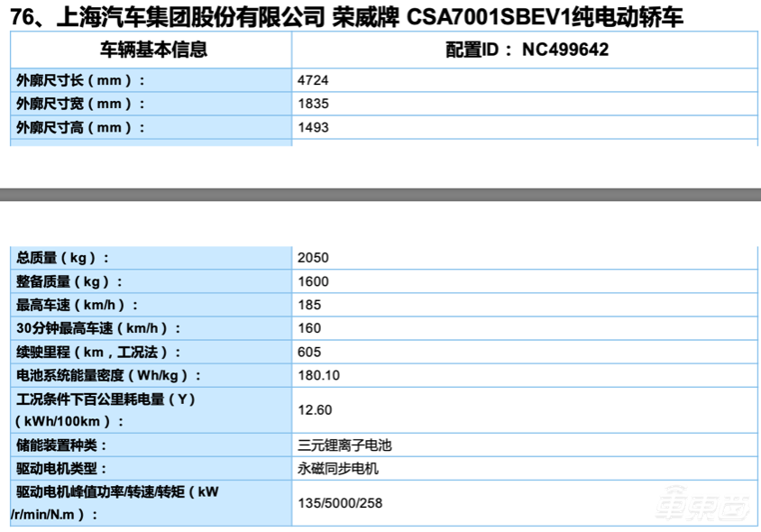This screenshot has width=761, height=532.
Task: Select the length value 4724
Action: pos(312,80)
